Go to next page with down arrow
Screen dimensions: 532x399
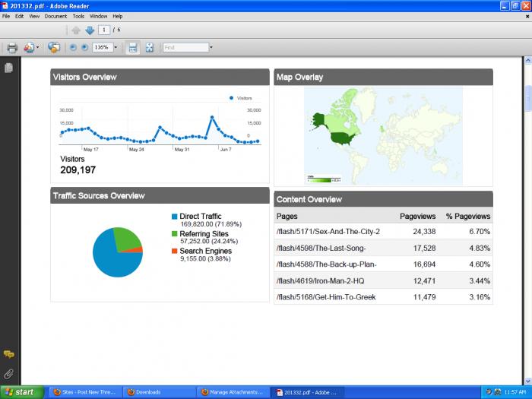coord(90,30)
